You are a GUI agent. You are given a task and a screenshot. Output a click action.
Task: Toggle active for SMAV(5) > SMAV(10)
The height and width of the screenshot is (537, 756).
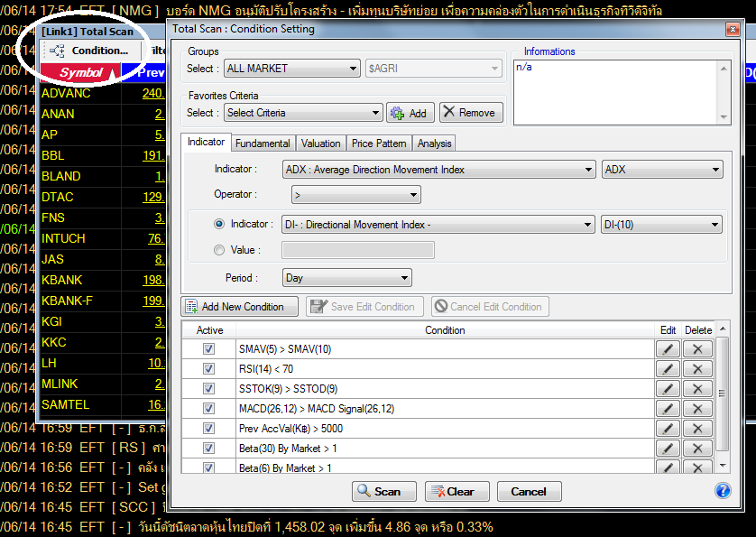pos(208,349)
